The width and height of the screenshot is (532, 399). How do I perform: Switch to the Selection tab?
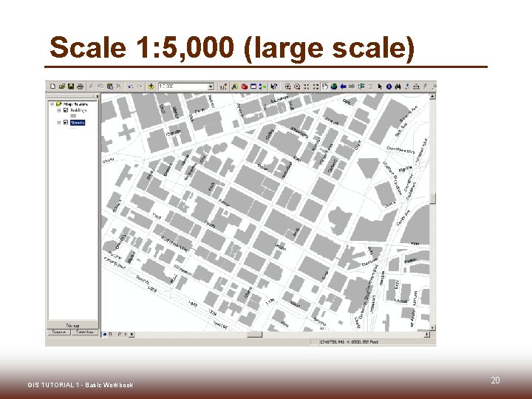click(85, 332)
